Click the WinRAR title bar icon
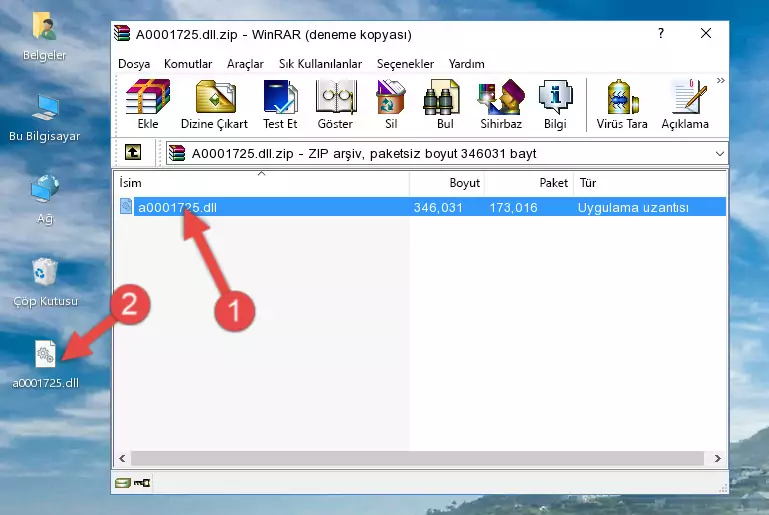The width and height of the screenshot is (769, 515). (122, 33)
